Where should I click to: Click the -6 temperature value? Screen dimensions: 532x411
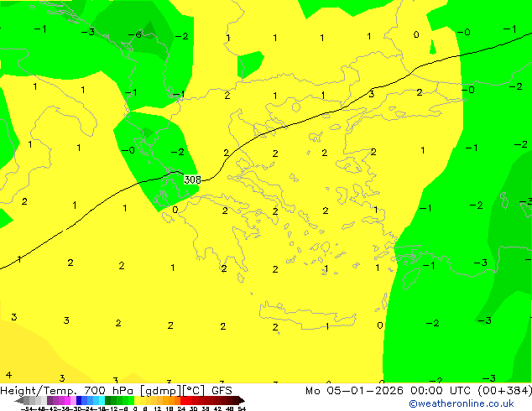coord(135,34)
